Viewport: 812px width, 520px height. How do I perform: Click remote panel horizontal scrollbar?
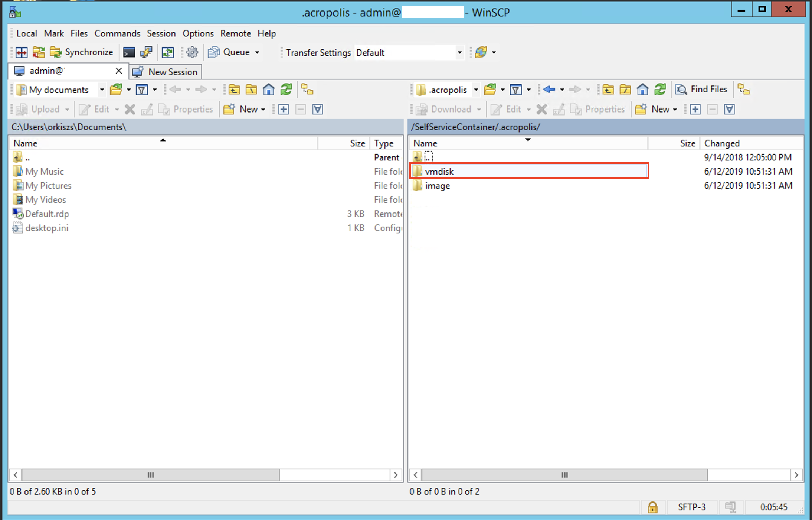point(564,475)
